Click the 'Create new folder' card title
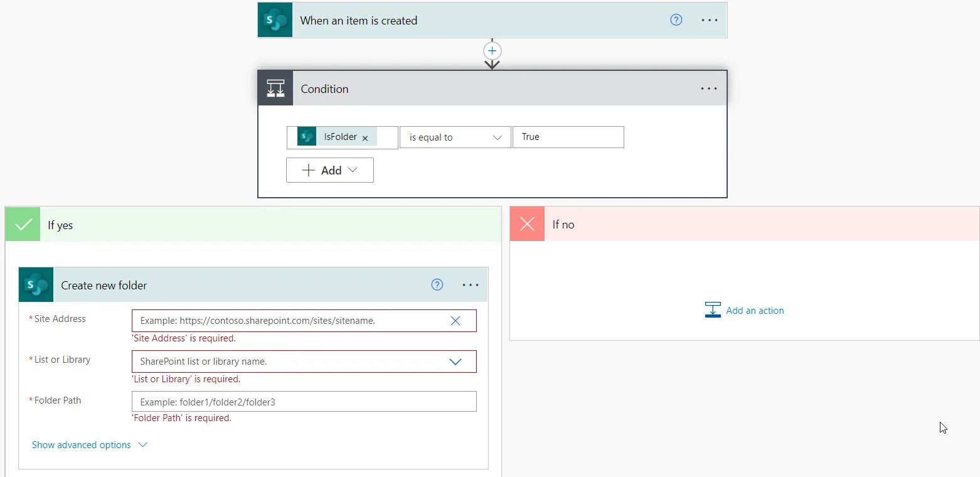Viewport: 980px width, 477px height. [x=104, y=285]
